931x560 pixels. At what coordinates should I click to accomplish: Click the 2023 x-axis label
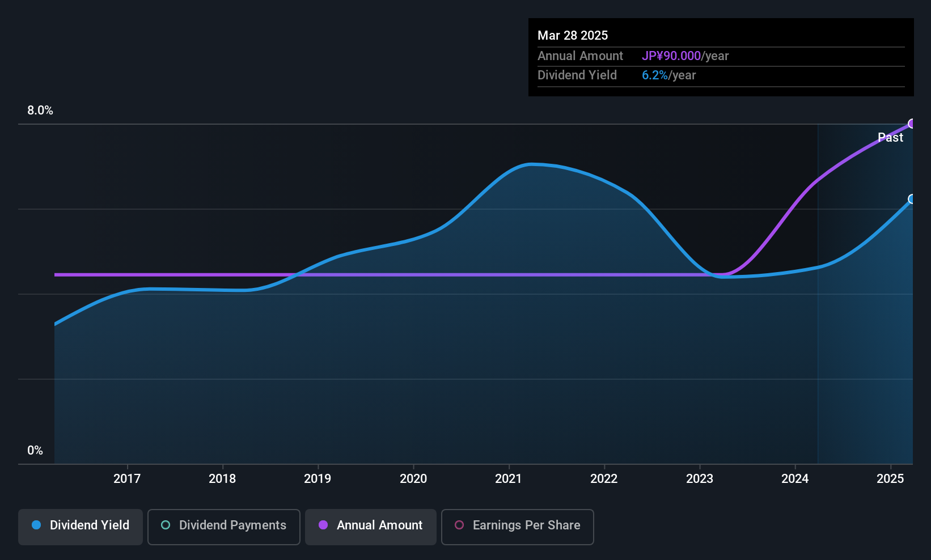click(700, 479)
